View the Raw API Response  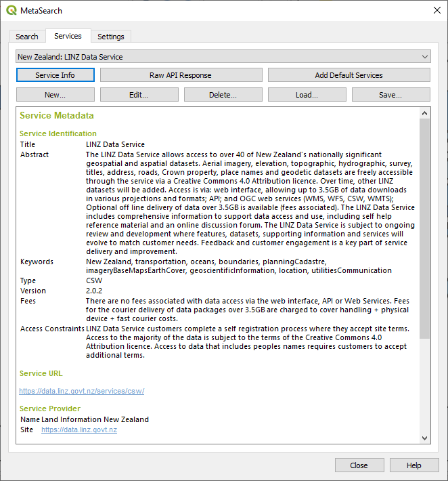coord(181,75)
